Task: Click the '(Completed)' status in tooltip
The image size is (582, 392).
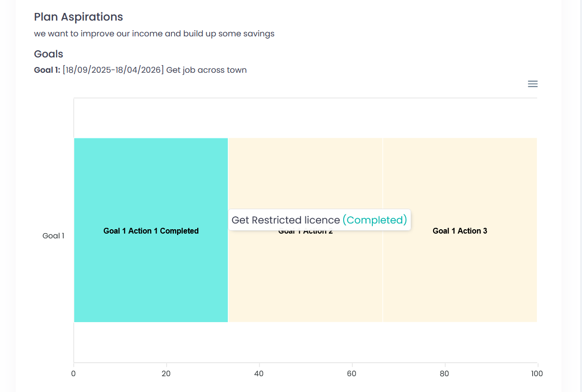Action: [375, 220]
